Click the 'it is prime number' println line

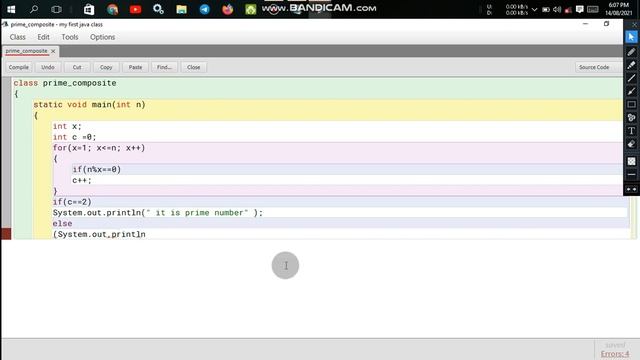pos(158,213)
